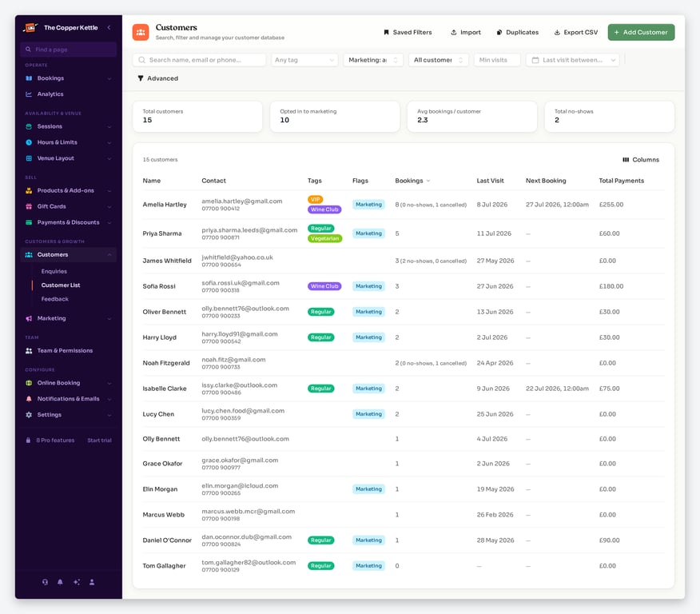
Task: Click email marcus.webb.mcr@gmail.com
Action: pos(249,512)
